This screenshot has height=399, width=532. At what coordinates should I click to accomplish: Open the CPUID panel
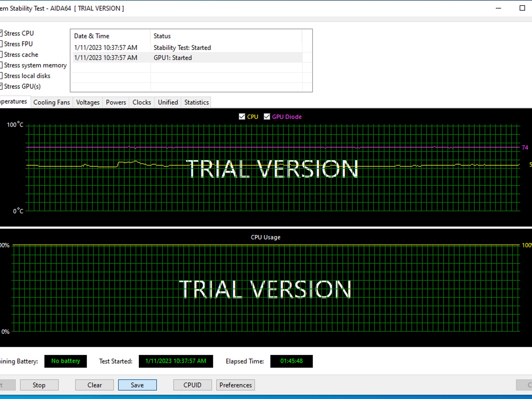tap(192, 385)
